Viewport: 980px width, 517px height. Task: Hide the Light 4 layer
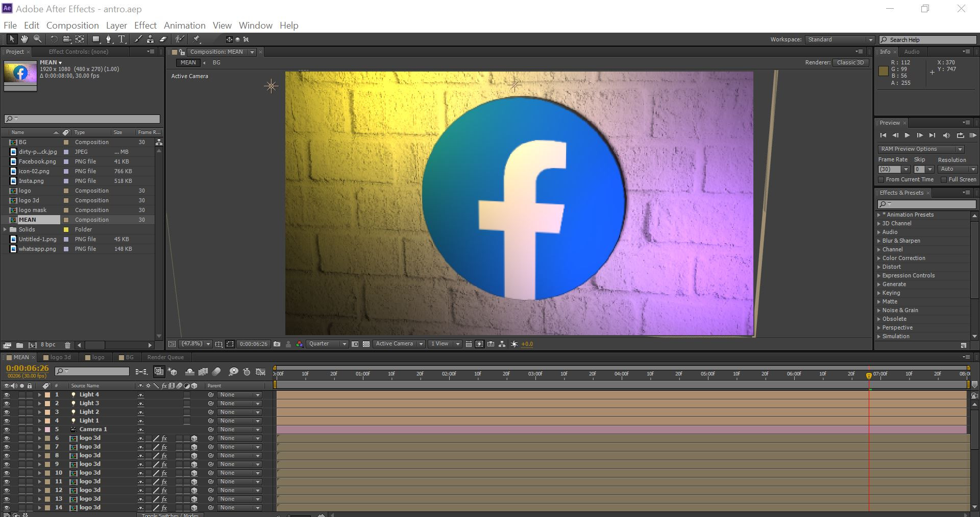click(x=7, y=395)
